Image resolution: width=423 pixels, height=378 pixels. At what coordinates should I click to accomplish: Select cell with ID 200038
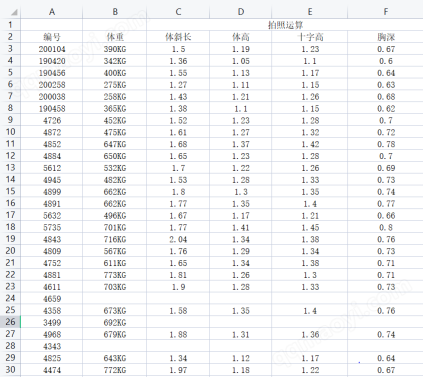52,97
